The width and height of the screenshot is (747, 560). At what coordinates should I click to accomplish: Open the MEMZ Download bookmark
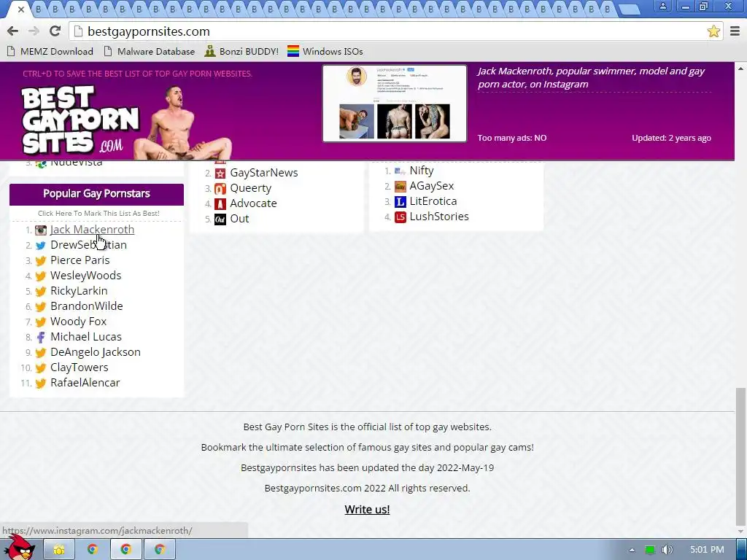(x=50, y=52)
